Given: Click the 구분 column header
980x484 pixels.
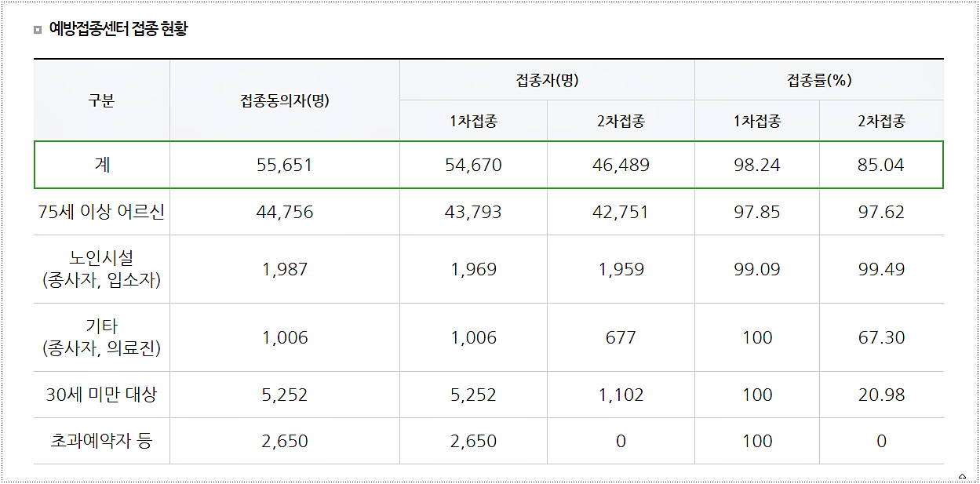Looking at the screenshot, I should pyautogui.click(x=101, y=100).
